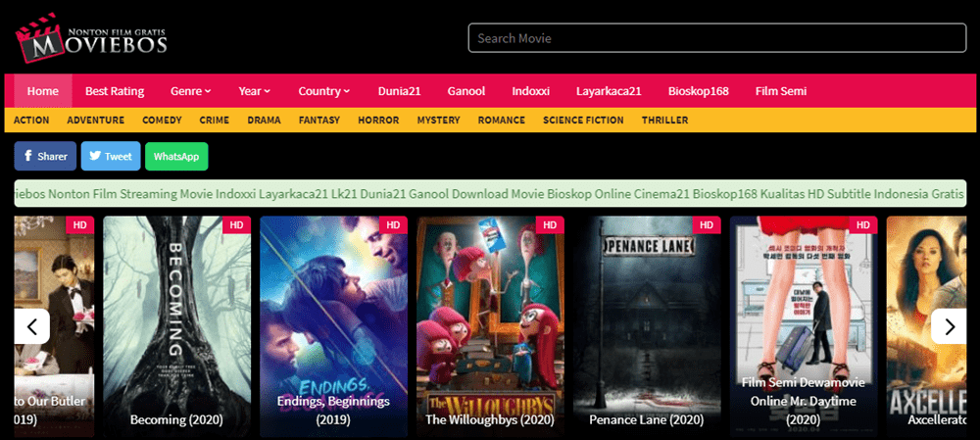This screenshot has width=980, height=440.
Task: Select the SCIENCE FICTION genre link
Action: (x=583, y=120)
